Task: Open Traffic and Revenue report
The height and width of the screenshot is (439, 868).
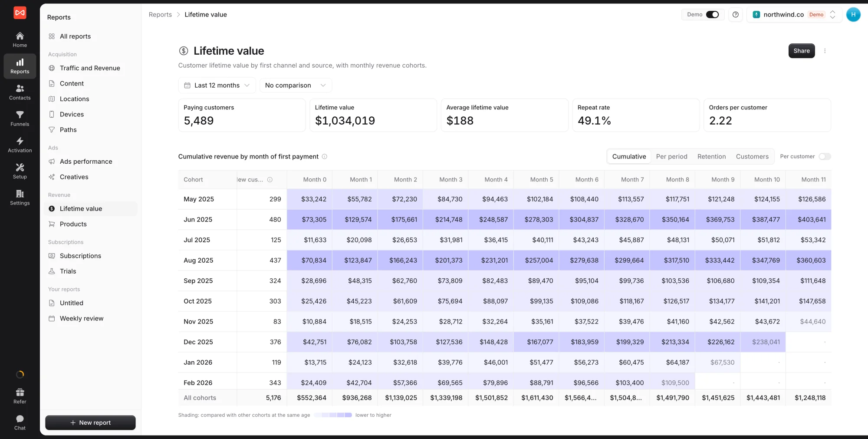Action: pos(90,68)
